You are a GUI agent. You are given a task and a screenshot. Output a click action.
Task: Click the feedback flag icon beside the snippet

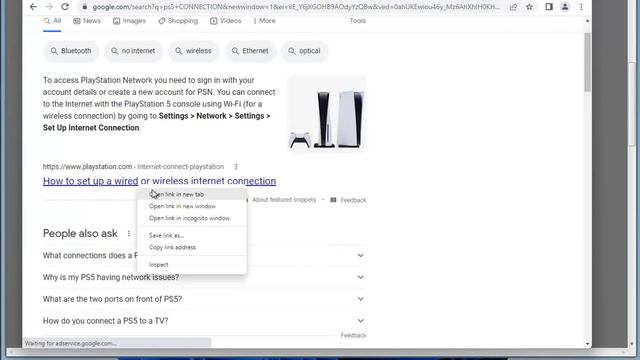click(x=333, y=200)
